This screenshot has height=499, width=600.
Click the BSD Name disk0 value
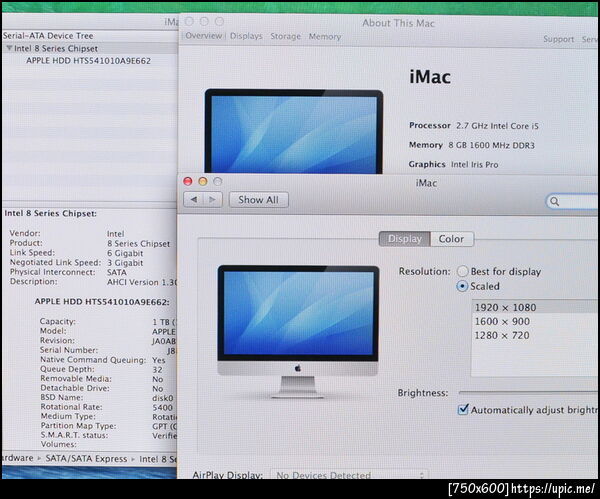click(163, 398)
